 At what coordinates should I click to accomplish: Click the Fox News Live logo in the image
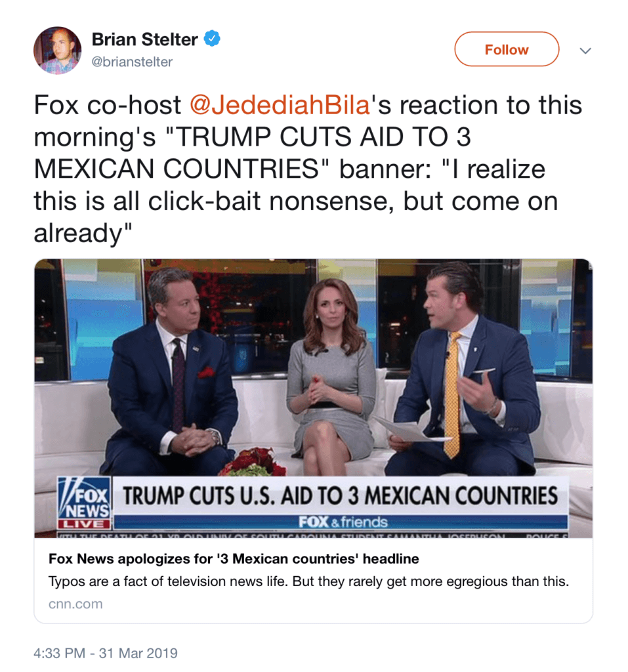pos(85,503)
